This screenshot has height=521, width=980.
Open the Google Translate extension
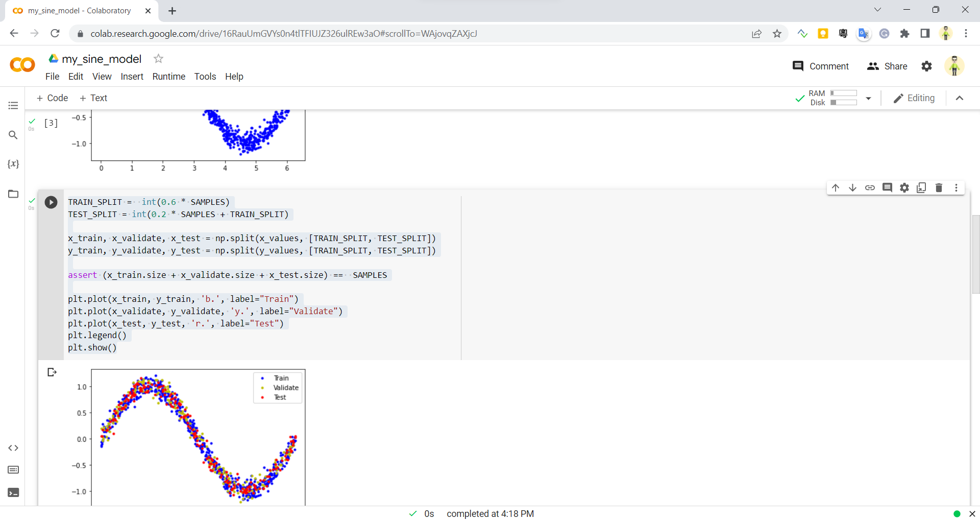[x=864, y=34]
